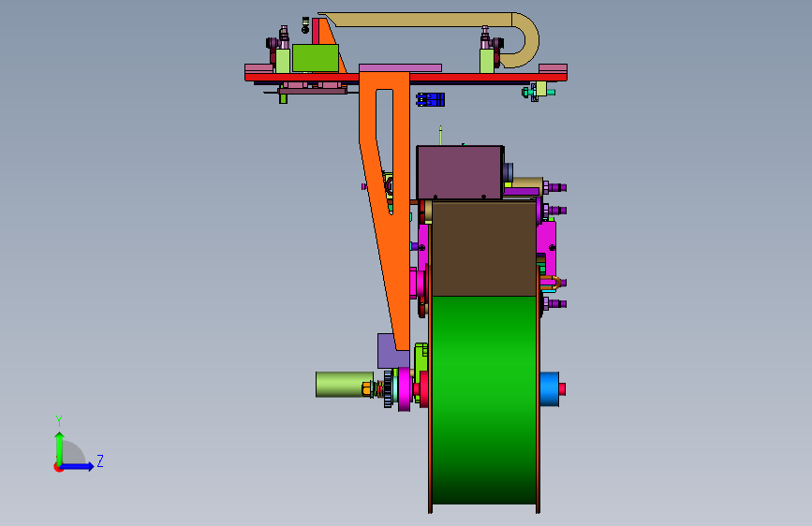Select the blue hub cylinder beside reel
This screenshot has width=812, height=526.
[550, 388]
